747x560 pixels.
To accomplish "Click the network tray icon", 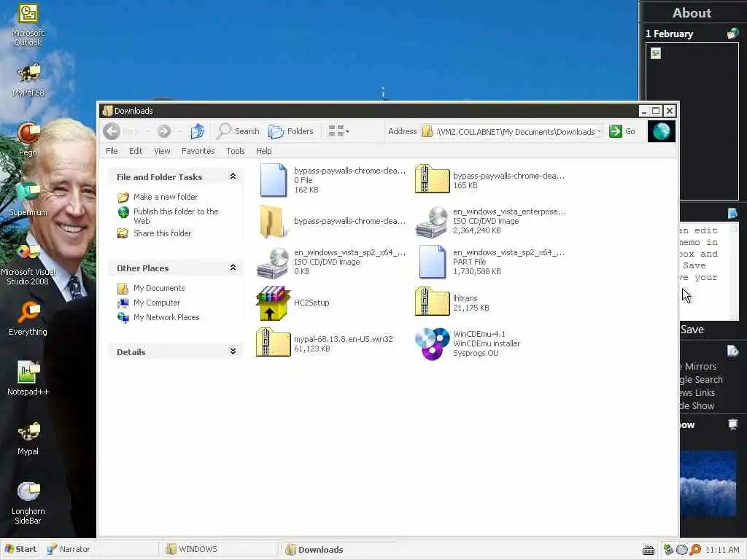I will point(668,550).
